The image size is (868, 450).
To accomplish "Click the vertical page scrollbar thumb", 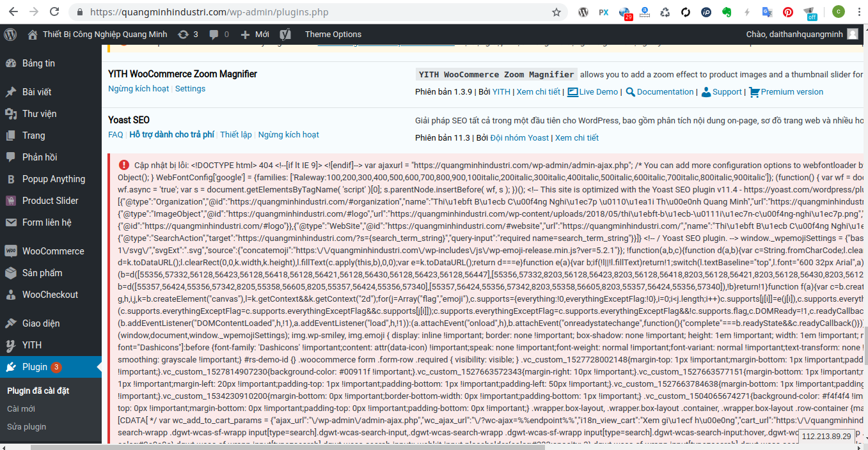I will (x=865, y=345).
